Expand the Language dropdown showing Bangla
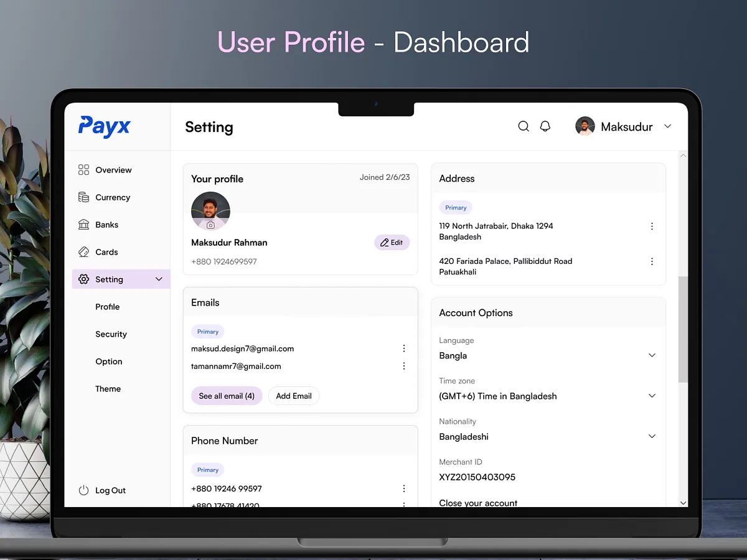 [652, 355]
